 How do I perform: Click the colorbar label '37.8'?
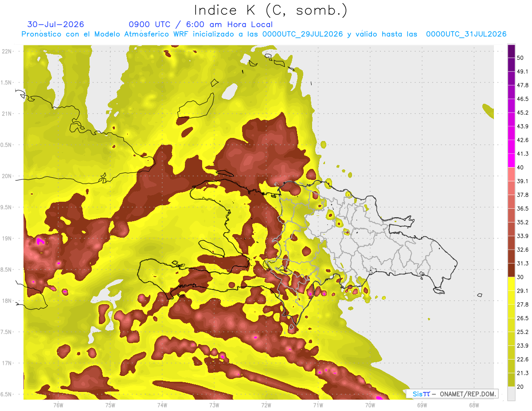523,195
